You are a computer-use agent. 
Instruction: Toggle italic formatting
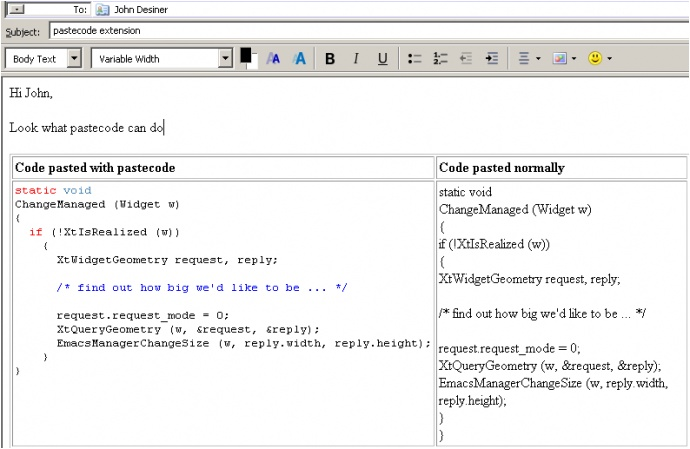pyautogui.click(x=356, y=59)
